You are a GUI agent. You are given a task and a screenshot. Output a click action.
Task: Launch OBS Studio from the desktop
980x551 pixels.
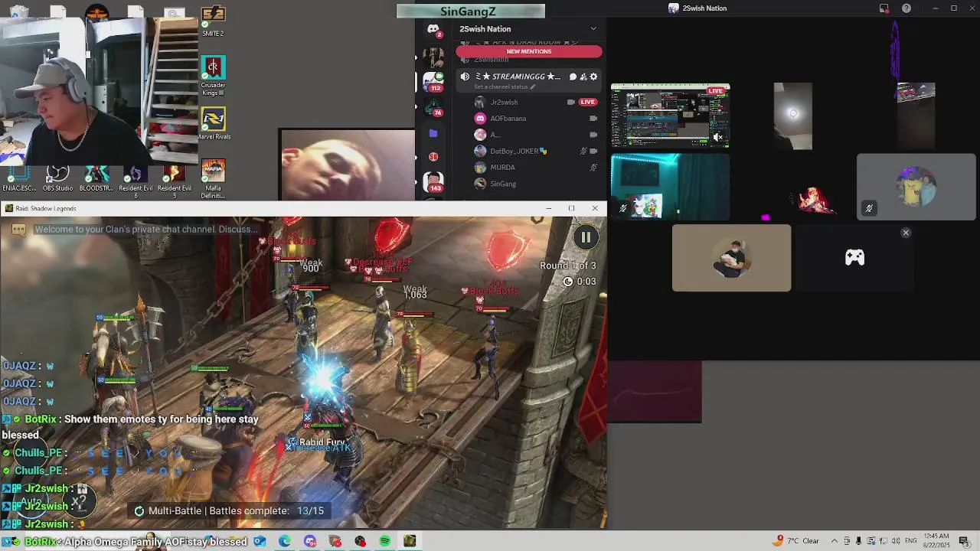tap(58, 178)
